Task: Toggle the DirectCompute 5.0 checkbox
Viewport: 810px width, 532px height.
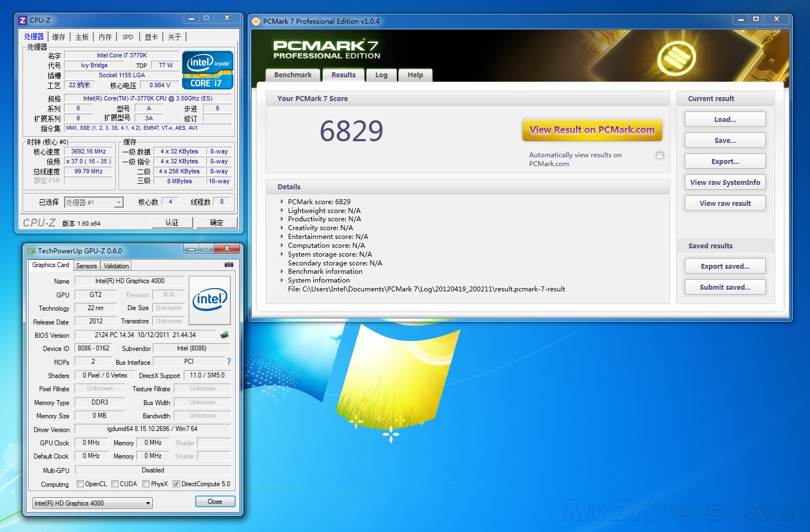Action: 177,484
